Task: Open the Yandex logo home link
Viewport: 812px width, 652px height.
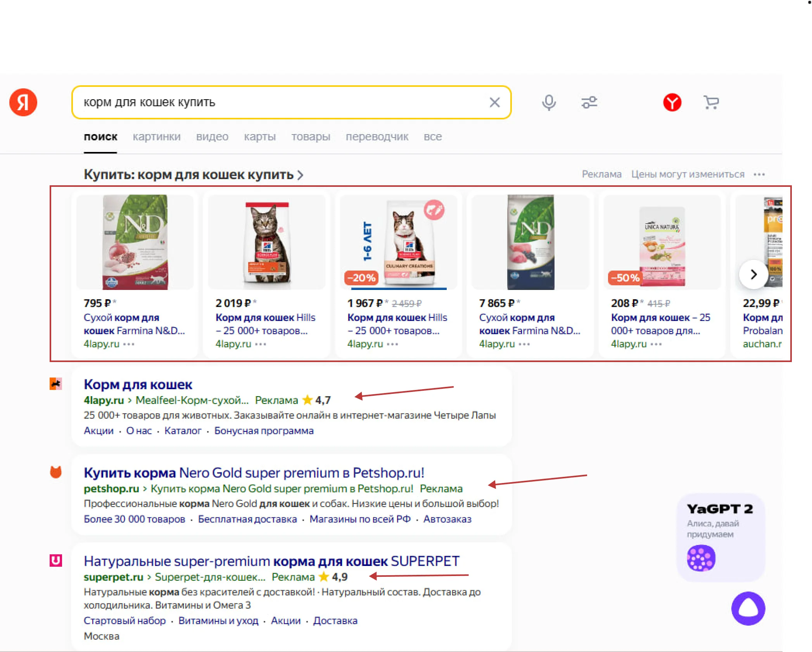Action: [23, 102]
